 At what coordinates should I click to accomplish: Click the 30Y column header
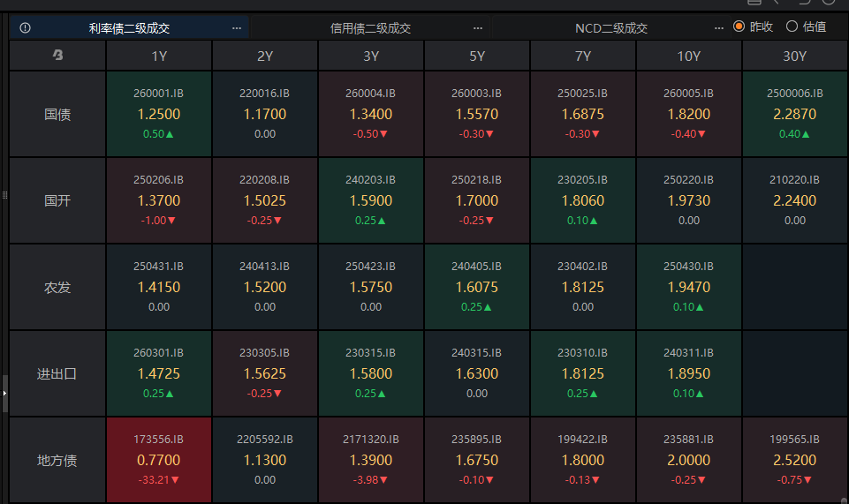click(795, 56)
